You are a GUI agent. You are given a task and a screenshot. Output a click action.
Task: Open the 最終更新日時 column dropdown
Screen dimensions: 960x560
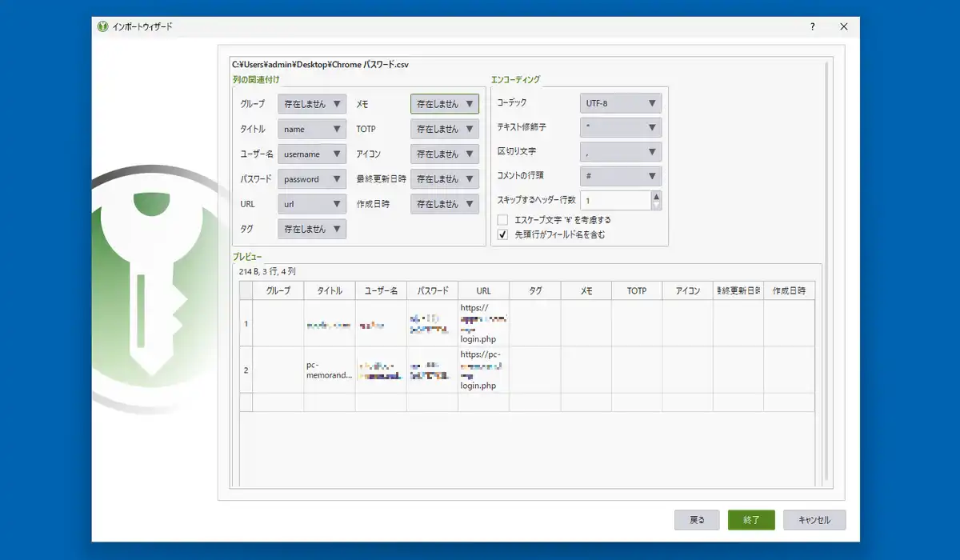pyautogui.click(x=445, y=179)
